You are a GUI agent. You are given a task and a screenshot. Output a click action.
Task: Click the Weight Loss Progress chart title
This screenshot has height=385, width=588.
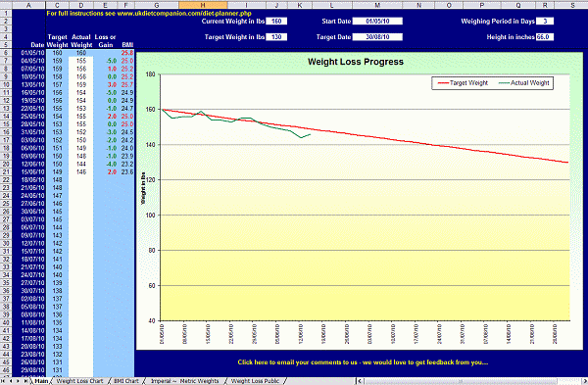coord(356,62)
